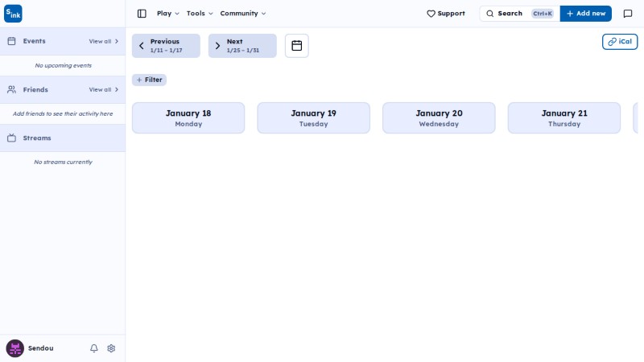Select the January 21 Thursday card
Screen dimensions: 644x362
(x=564, y=117)
